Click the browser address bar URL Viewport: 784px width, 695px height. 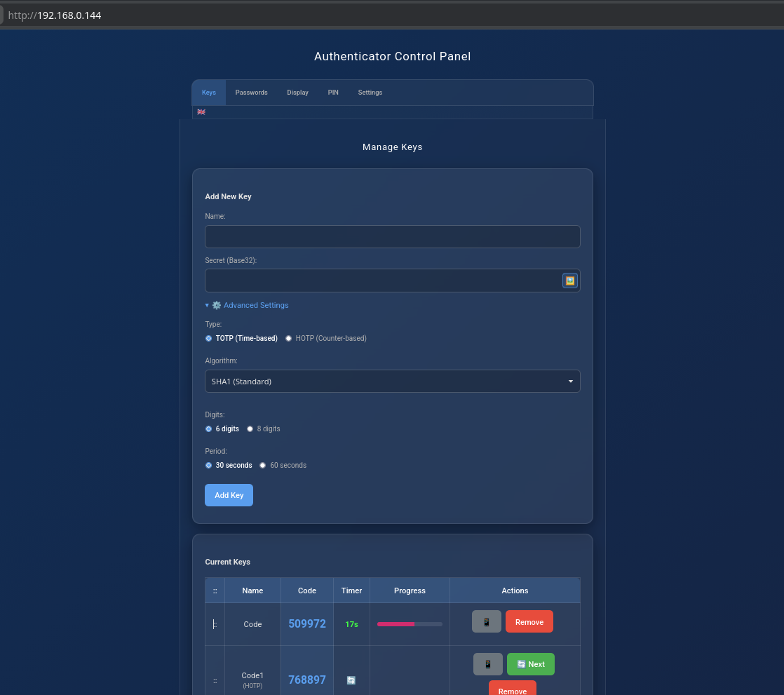coord(55,15)
